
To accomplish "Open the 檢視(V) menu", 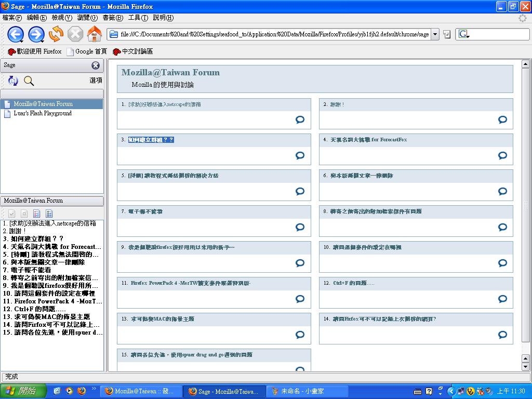I will coord(62,18).
